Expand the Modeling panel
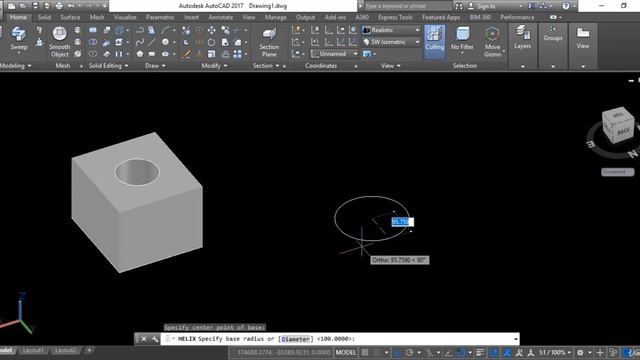640x360 pixels. 15,66
